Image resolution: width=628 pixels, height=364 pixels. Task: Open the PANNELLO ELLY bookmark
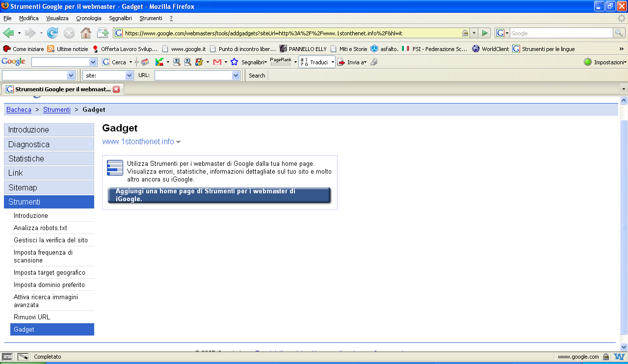303,49
